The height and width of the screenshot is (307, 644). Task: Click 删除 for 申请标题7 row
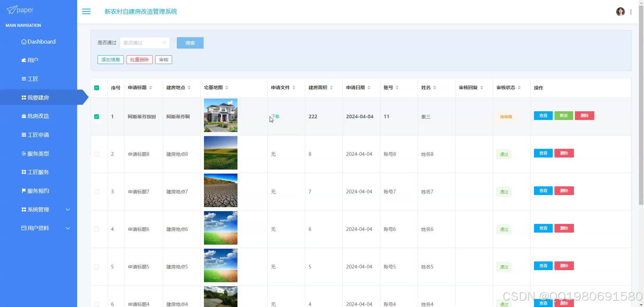click(x=564, y=191)
